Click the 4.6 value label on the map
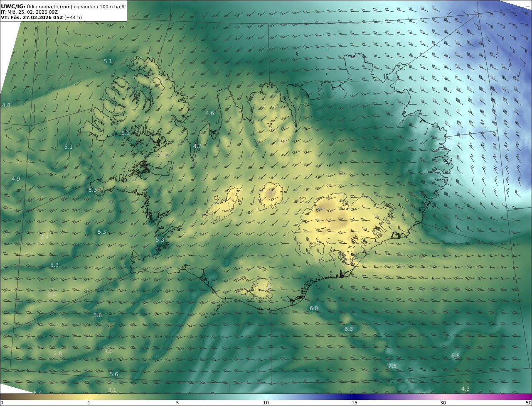Image resolution: width=532 pixels, height=406 pixels. tap(210, 113)
